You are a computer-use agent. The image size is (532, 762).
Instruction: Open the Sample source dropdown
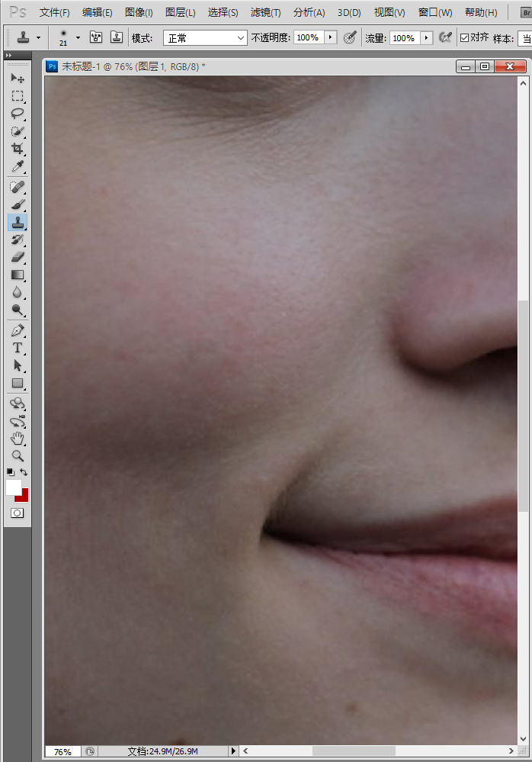click(x=524, y=38)
